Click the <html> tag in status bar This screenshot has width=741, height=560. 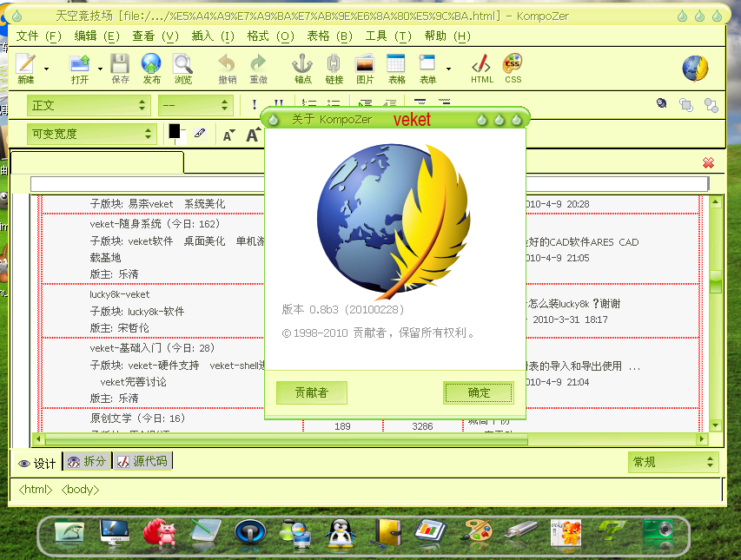click(35, 490)
